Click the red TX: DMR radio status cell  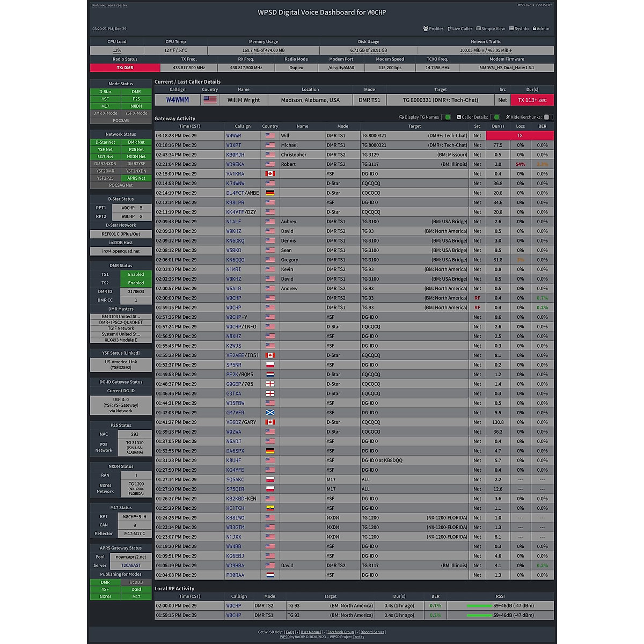[125, 68]
